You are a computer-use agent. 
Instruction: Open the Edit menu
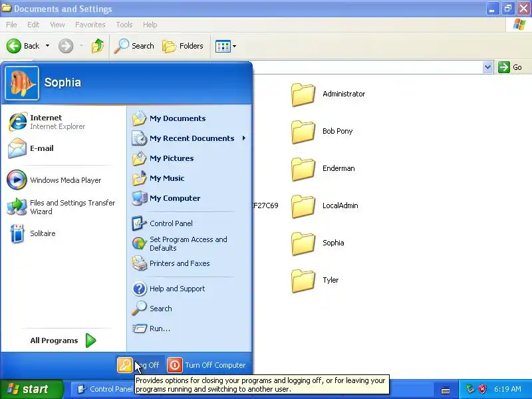click(x=33, y=25)
